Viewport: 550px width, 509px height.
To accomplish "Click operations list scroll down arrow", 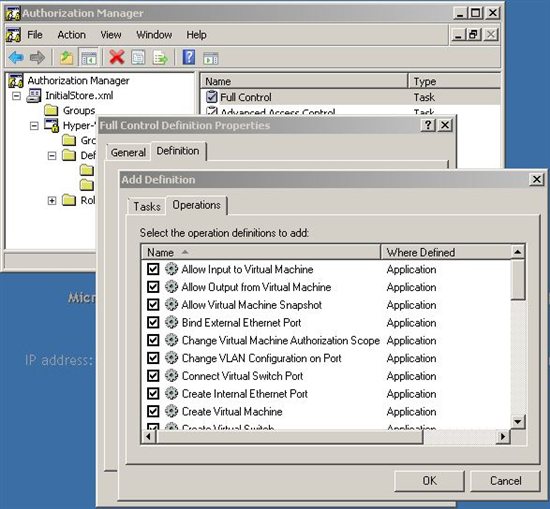I will [x=517, y=421].
